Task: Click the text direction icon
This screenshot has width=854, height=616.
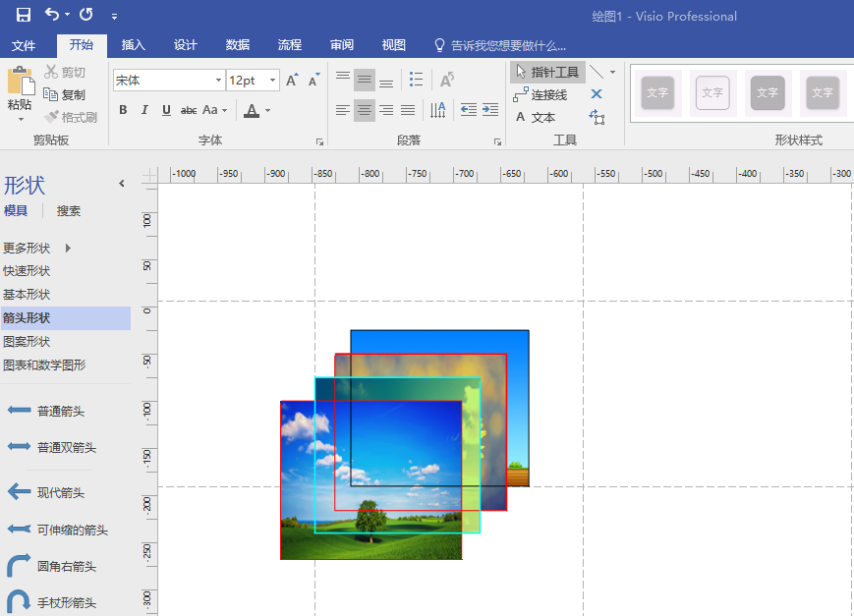Action: click(438, 111)
